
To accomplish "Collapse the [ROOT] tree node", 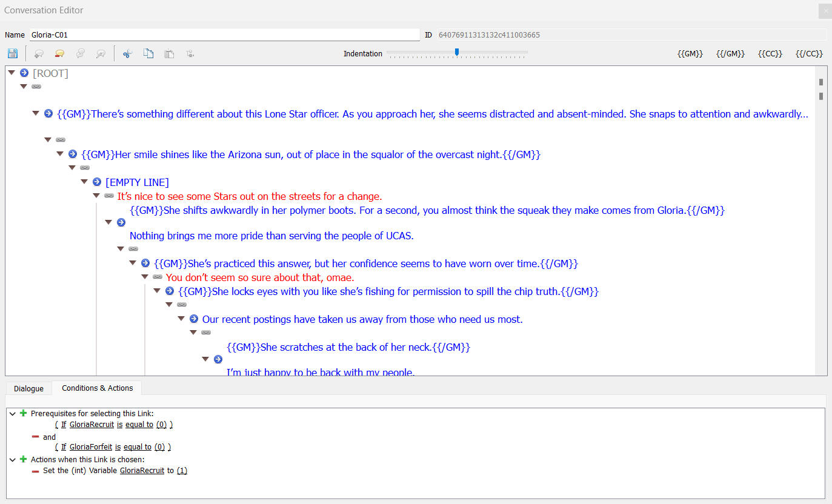I will tap(12, 73).
